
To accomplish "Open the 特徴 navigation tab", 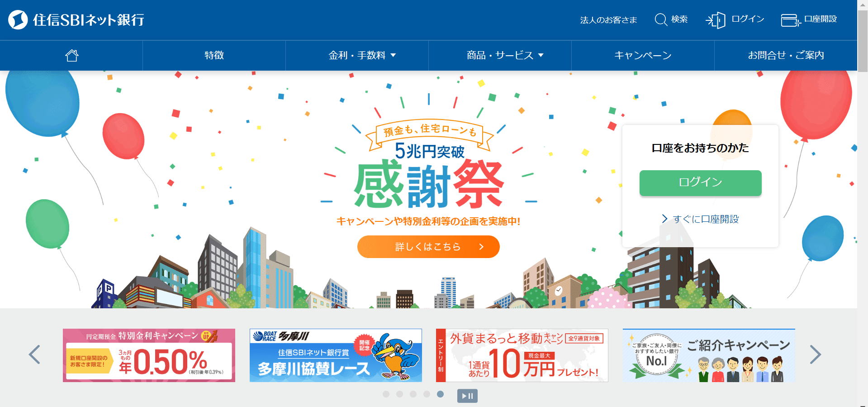I will coord(214,55).
